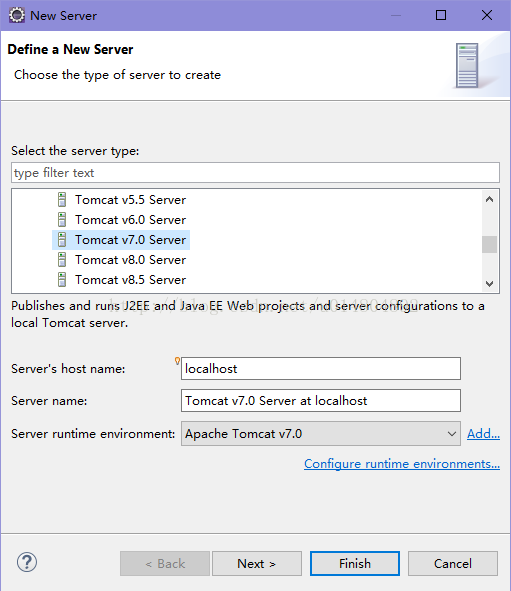Open Configure runtime environments link
Image resolution: width=511 pixels, height=591 pixels.
(x=402, y=464)
